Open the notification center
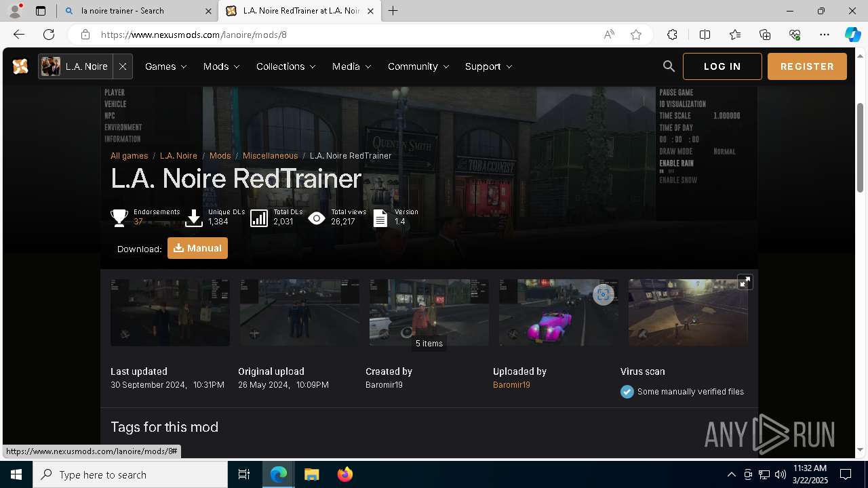The image size is (868, 488). point(846,474)
